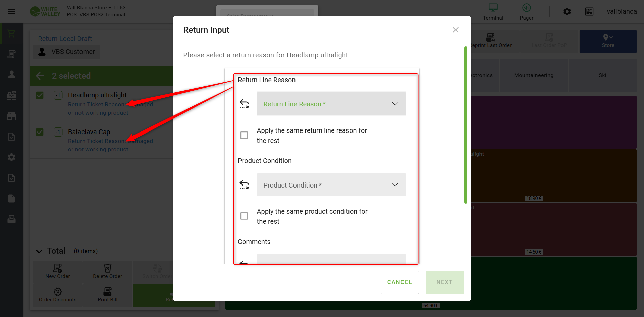Open the sidebar cog settings icon

11,157
